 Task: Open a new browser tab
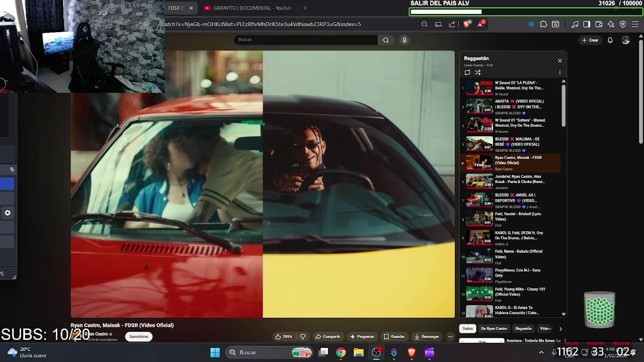(x=305, y=8)
